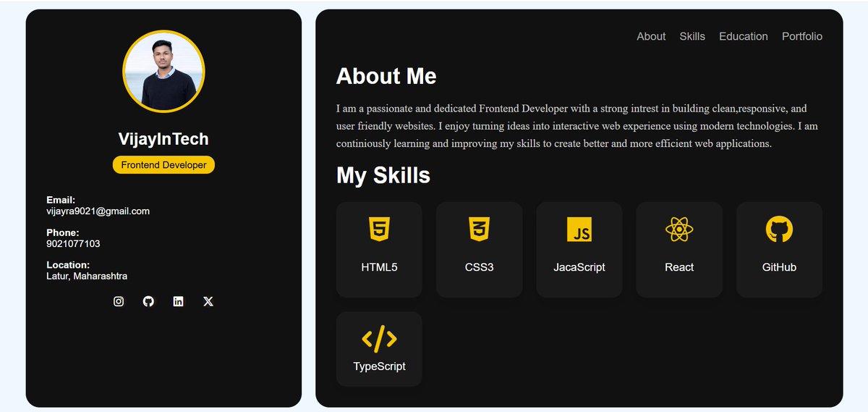Click the GitHub card label
This screenshot has height=412, width=868.
(x=779, y=267)
